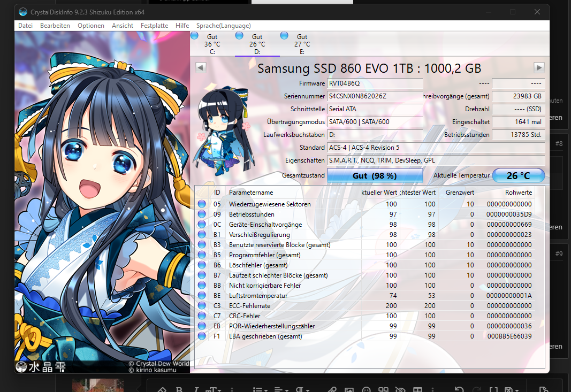
Task: Open the Sprache(Language) menu
Action: pyautogui.click(x=224, y=26)
